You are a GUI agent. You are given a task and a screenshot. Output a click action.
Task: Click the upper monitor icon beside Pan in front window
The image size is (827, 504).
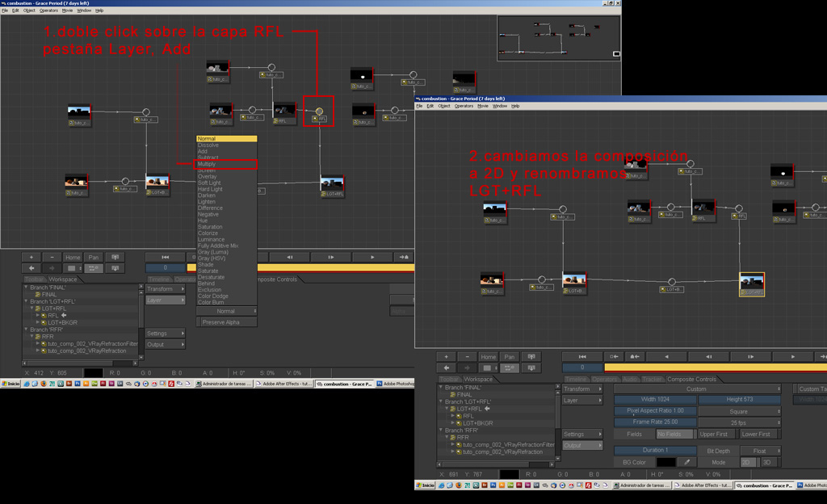(531, 357)
